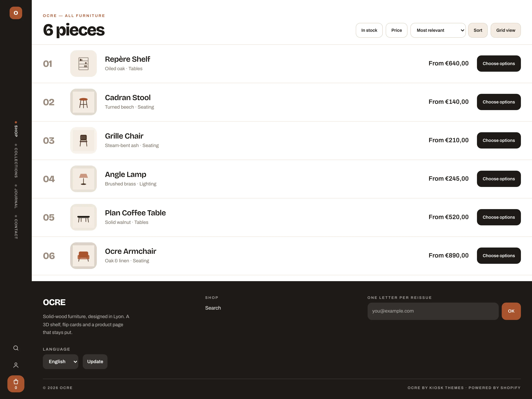Viewport: 532px width, 399px height.
Task: Click the 6 pieces heading
Action: pos(74,30)
